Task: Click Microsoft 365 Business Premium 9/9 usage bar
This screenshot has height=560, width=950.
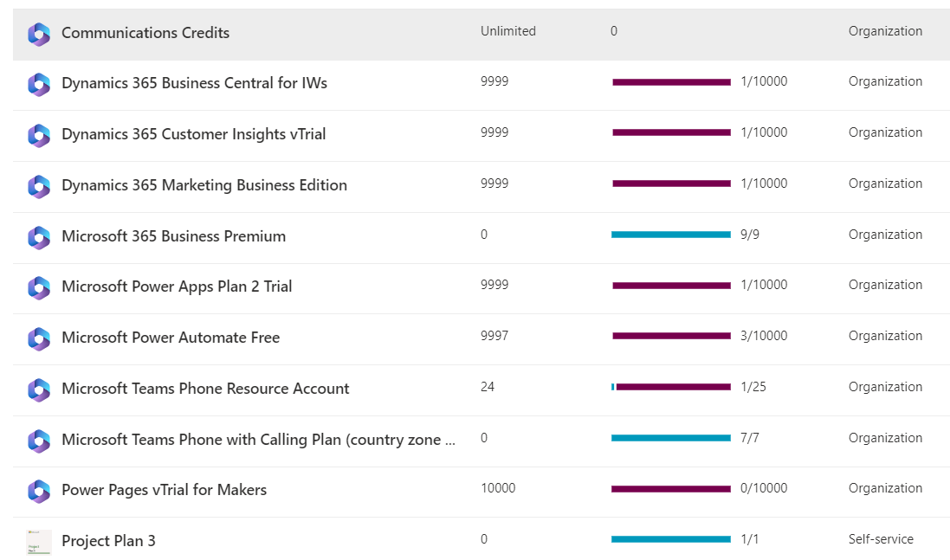Action: pos(671,235)
